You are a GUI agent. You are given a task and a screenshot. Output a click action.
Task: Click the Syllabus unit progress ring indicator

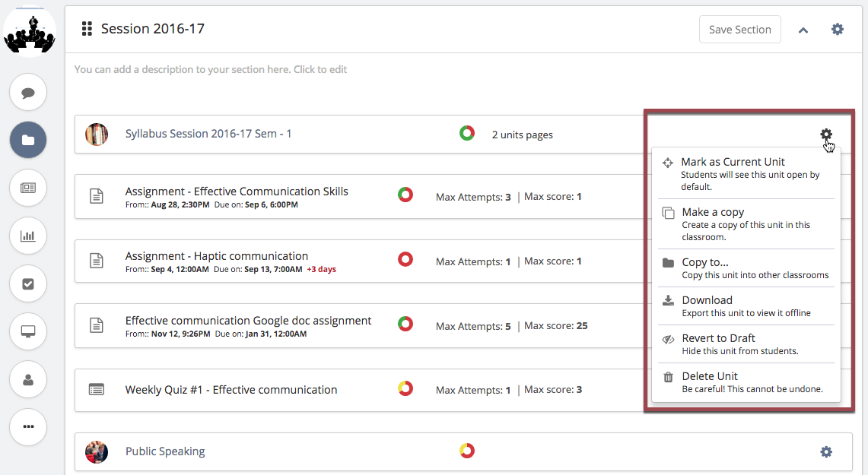466,133
